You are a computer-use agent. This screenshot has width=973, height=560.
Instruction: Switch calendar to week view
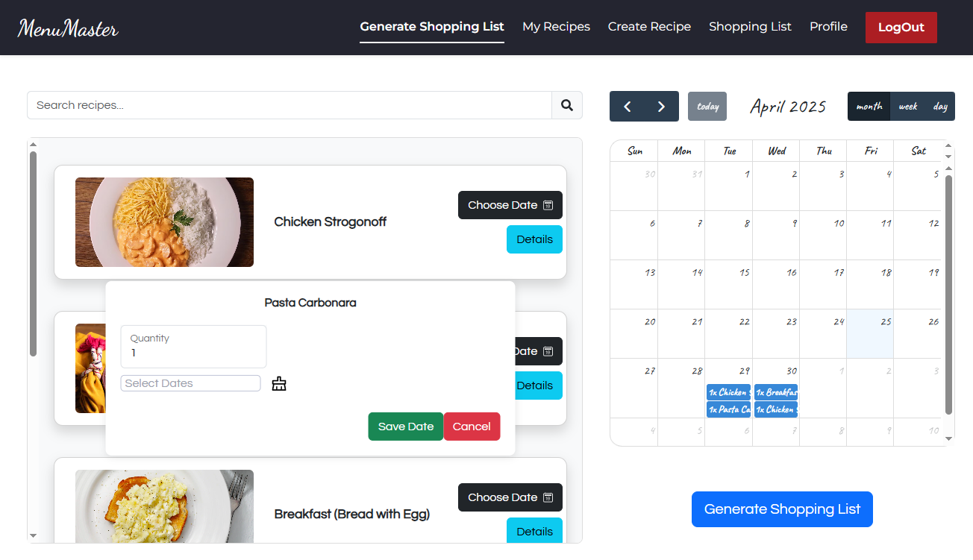(x=908, y=107)
